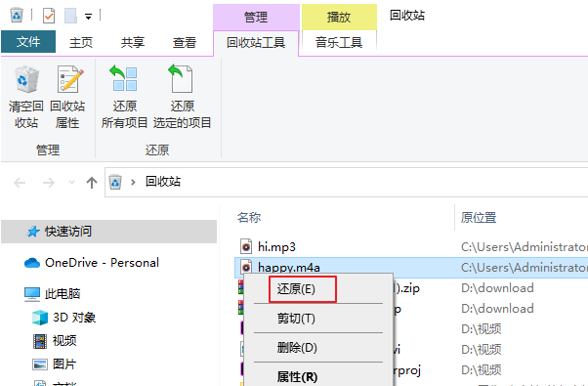This screenshot has width=588, height=386.
Task: Switch to the 查看 ribbon tab
Action: (x=185, y=42)
